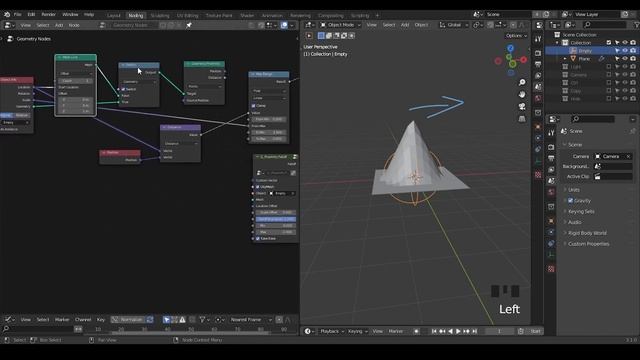Expand the Audio panel
Image resolution: width=640 pixels, height=360 pixels.
(x=574, y=222)
